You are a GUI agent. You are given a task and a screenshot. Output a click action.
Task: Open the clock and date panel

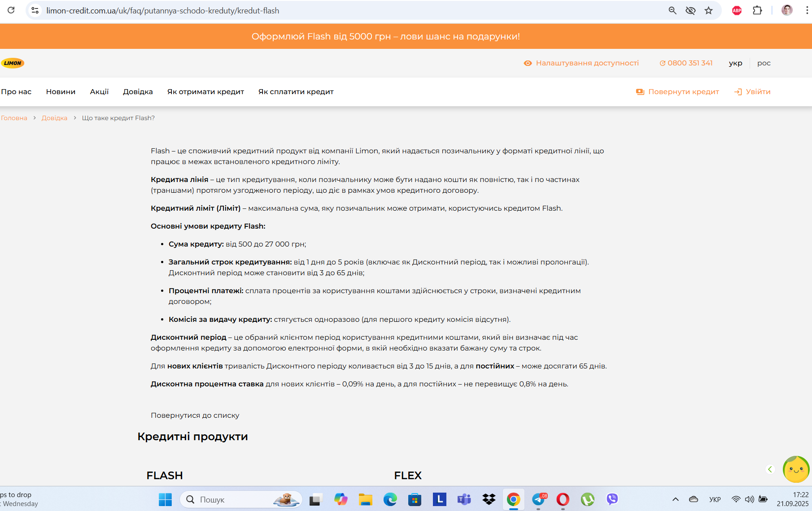[x=793, y=499]
